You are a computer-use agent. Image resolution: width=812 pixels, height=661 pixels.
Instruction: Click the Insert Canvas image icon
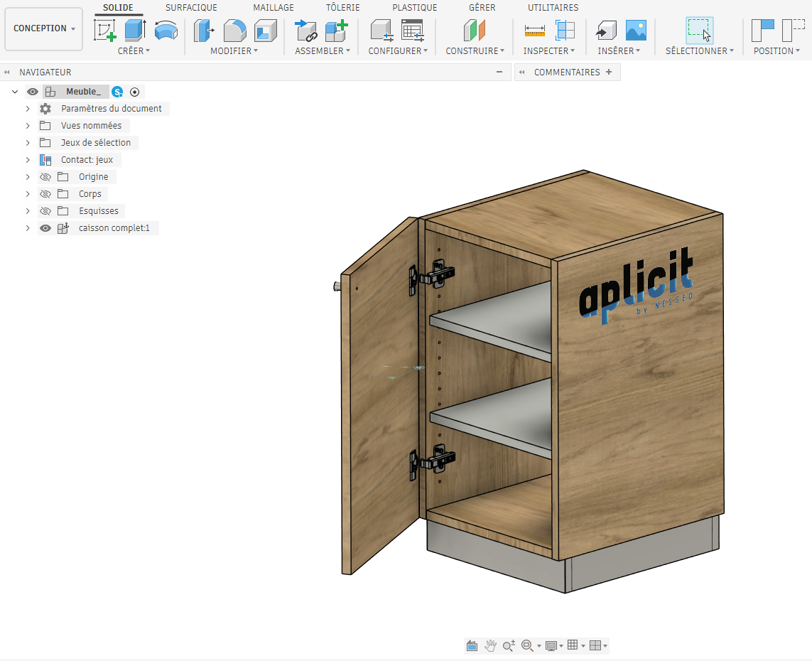636,30
